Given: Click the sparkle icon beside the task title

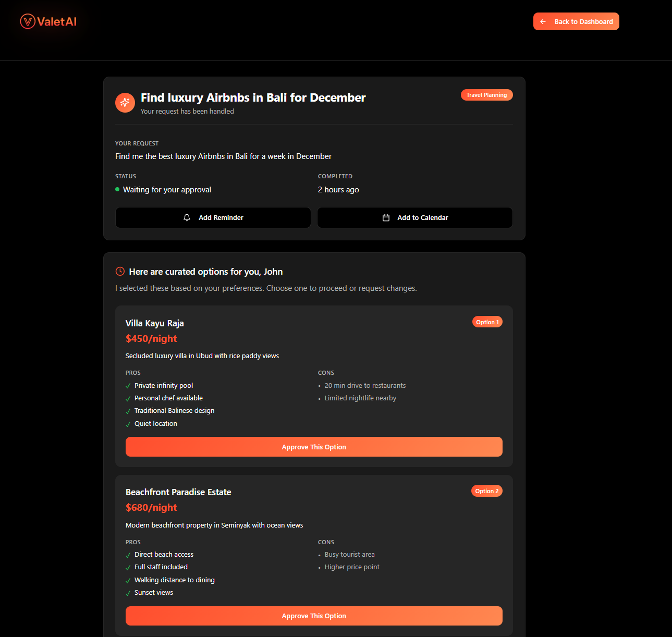Looking at the screenshot, I should 125,103.
